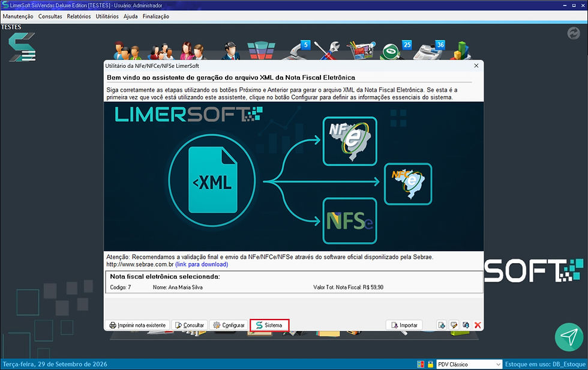The height and width of the screenshot is (370, 588).
Task: Click the woman and man pair icon
Action: (x=193, y=50)
